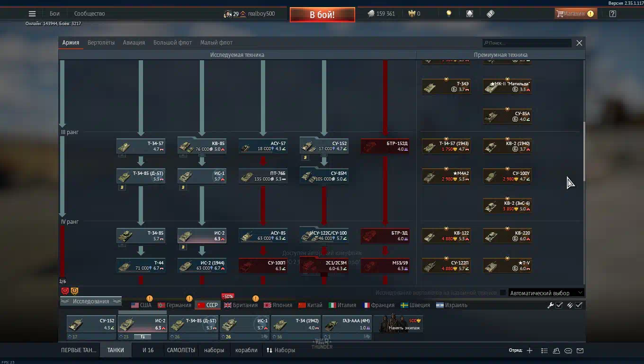Screen dimensions: 644x364
Task: Open the chat speech bubble icon
Action: coord(568,351)
